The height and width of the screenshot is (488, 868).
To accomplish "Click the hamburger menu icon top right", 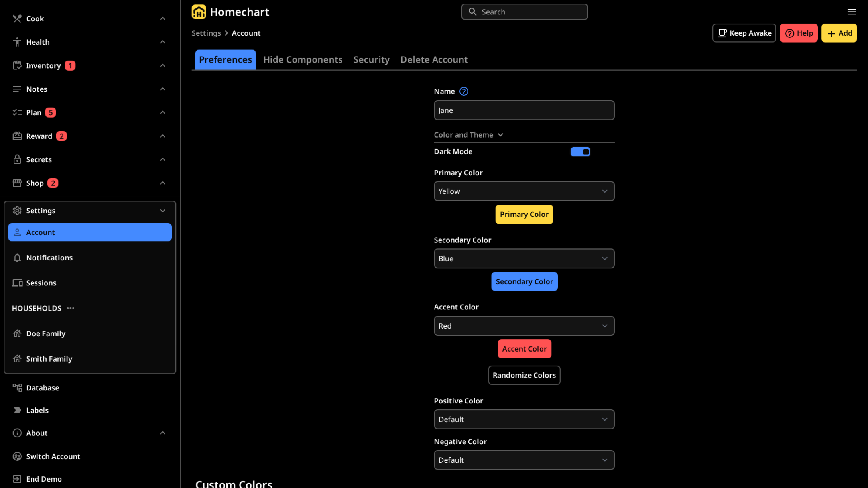I will (x=852, y=12).
